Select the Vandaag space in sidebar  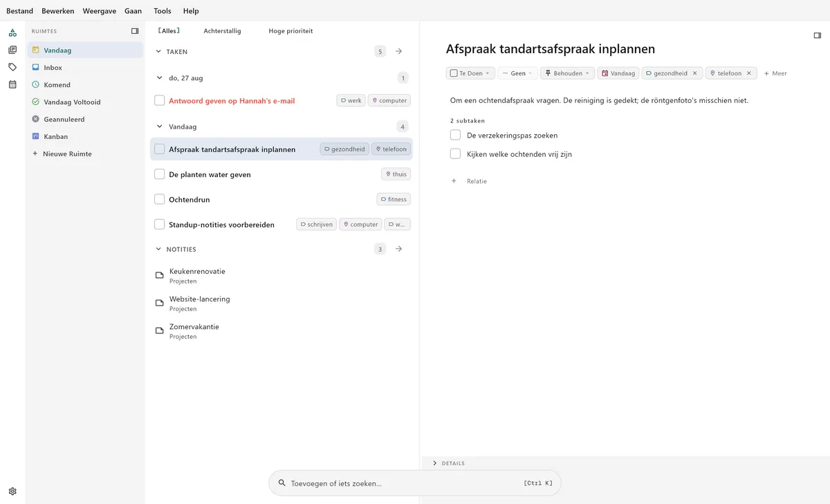(85, 50)
